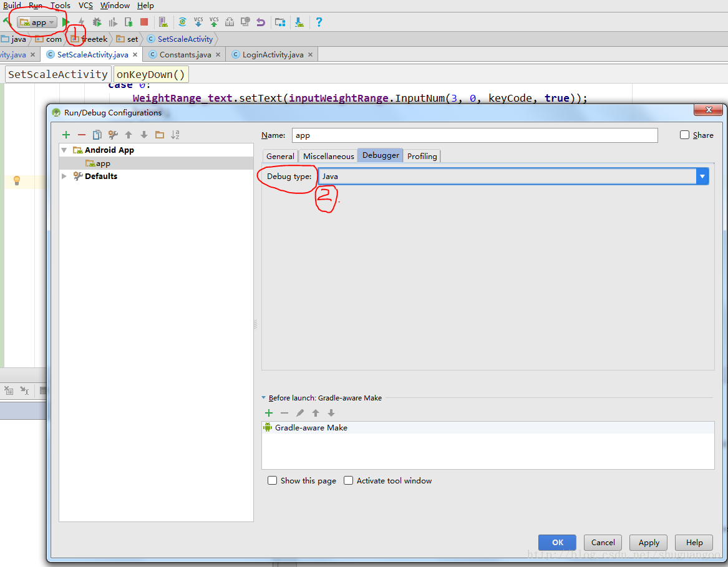This screenshot has width=728, height=567.
Task: Click the OK button
Action: point(557,542)
